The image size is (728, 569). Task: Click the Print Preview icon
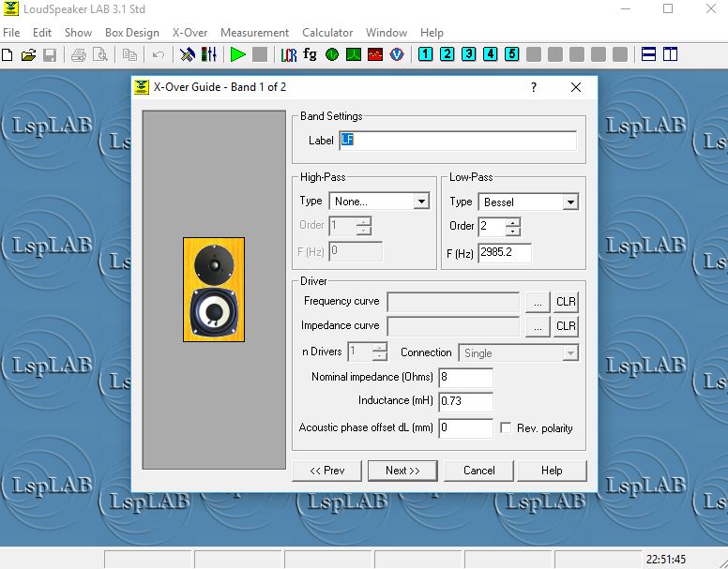coord(99,54)
